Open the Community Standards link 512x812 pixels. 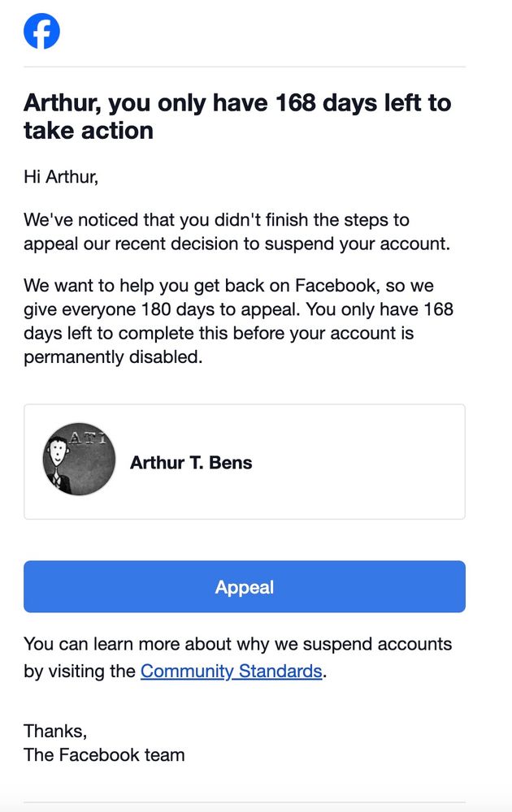coord(231,672)
